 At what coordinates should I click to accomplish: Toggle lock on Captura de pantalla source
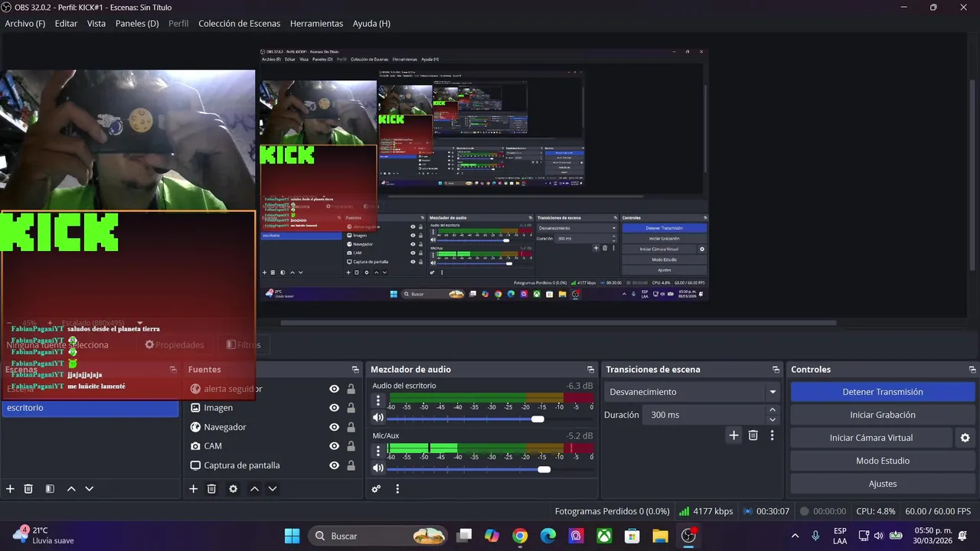click(351, 465)
